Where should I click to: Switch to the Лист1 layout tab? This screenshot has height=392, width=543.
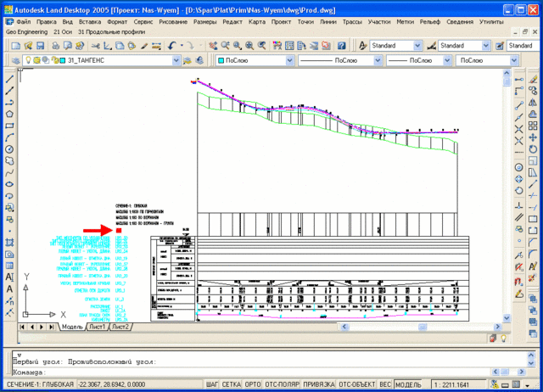click(98, 327)
